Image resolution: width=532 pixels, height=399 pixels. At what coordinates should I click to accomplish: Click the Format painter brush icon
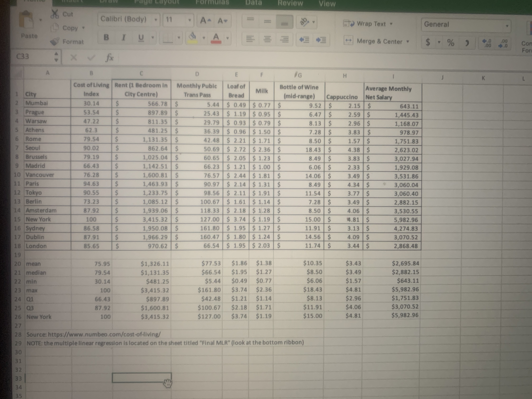click(x=55, y=41)
